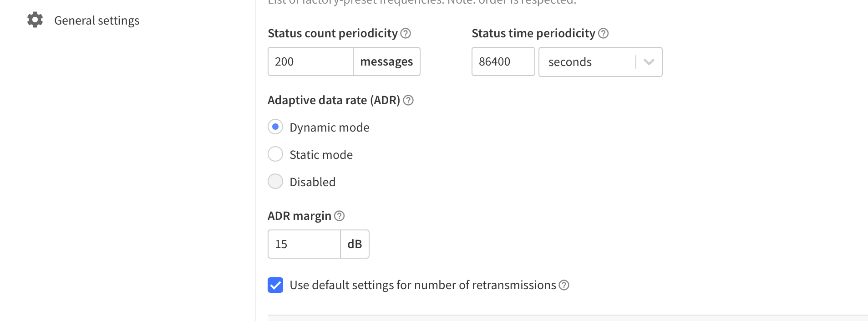Uncheck default retransmissions settings checkbox

point(275,285)
